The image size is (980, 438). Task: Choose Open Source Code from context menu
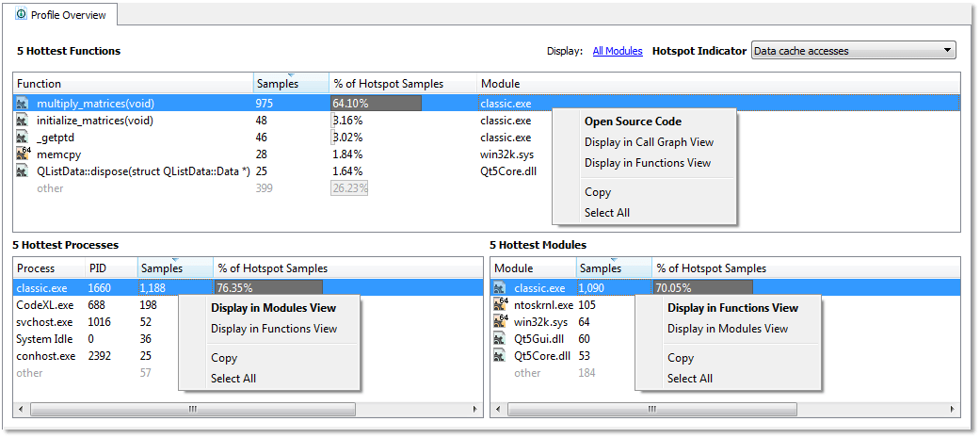click(633, 122)
